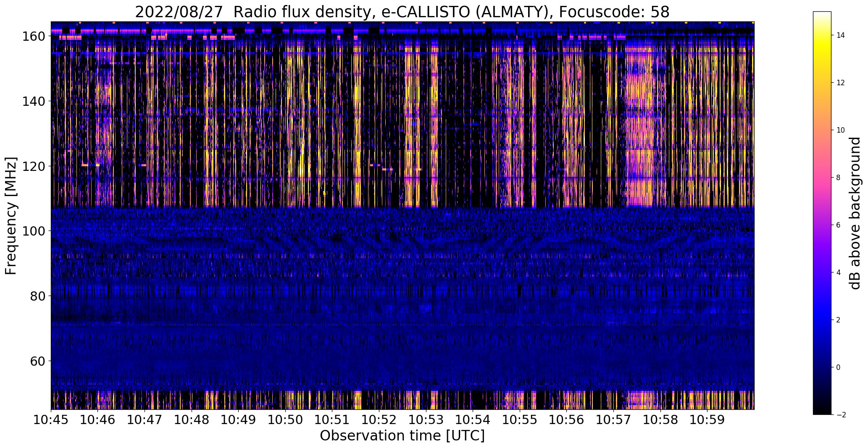
Task: Click the 160 frequency tick label
Action: point(33,37)
